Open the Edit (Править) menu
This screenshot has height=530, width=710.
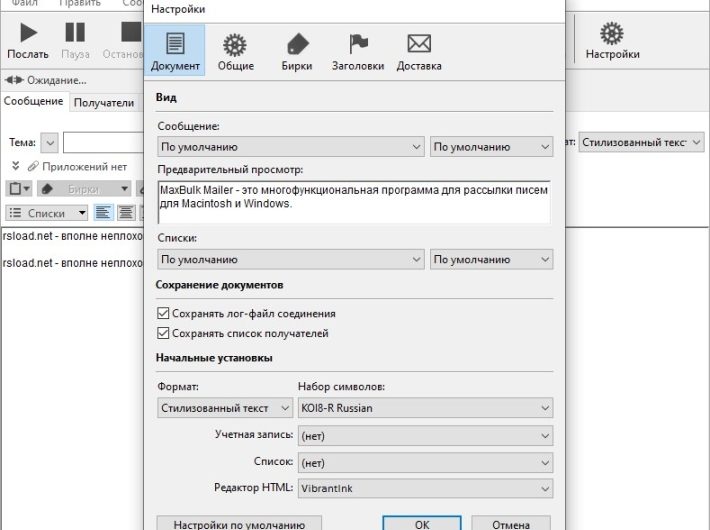click(x=80, y=3)
